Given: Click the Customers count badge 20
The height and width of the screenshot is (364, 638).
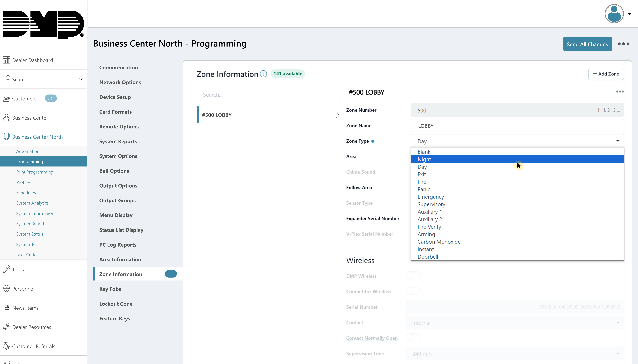Looking at the screenshot, I should click(x=51, y=98).
